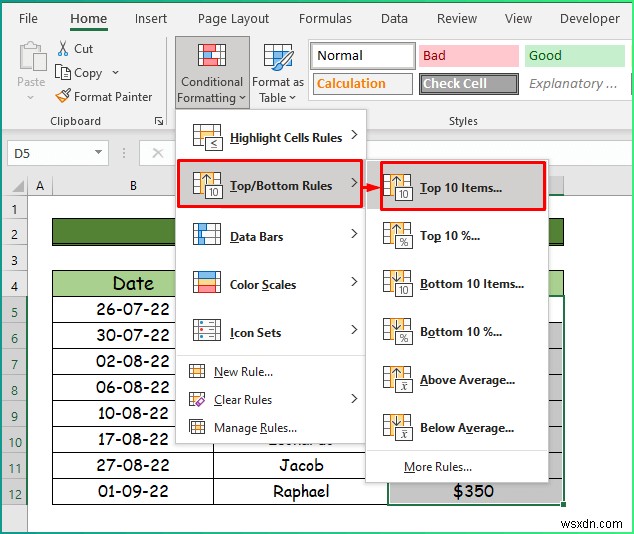Choose Top 10 Items... option
This screenshot has width=634, height=534.
(461, 188)
